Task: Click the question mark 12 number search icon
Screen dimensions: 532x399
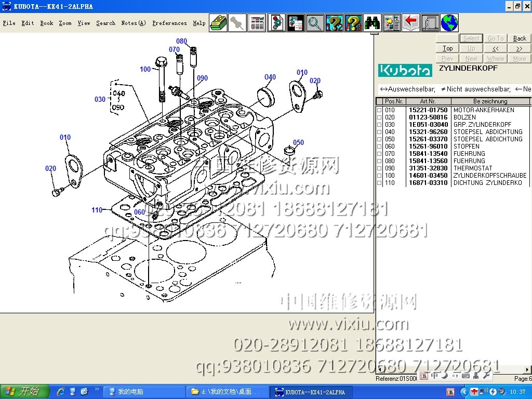Action: (x=334, y=23)
